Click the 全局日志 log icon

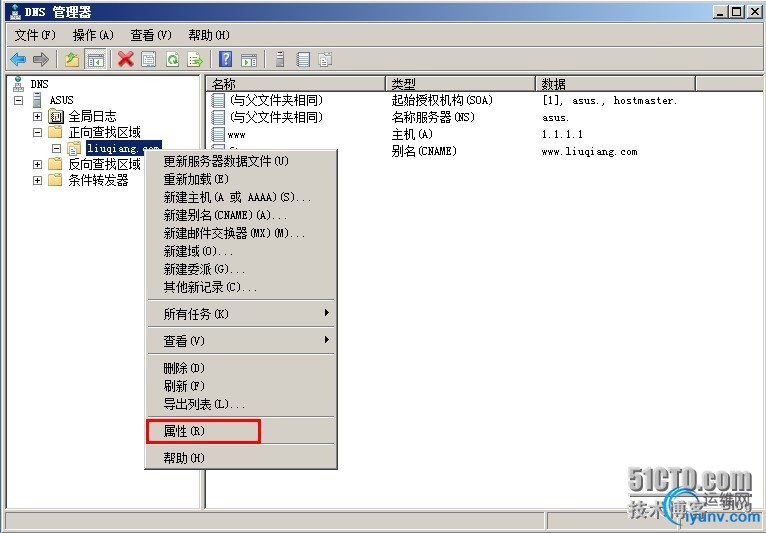tap(56, 116)
